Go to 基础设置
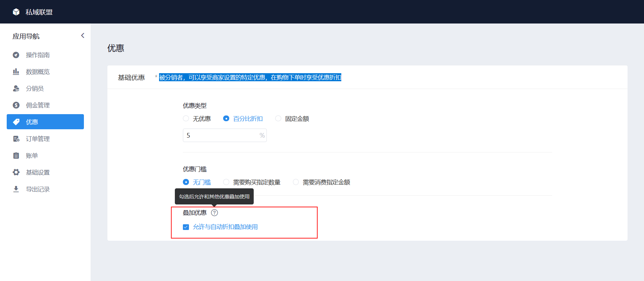This screenshot has height=281, width=644. click(x=45, y=172)
